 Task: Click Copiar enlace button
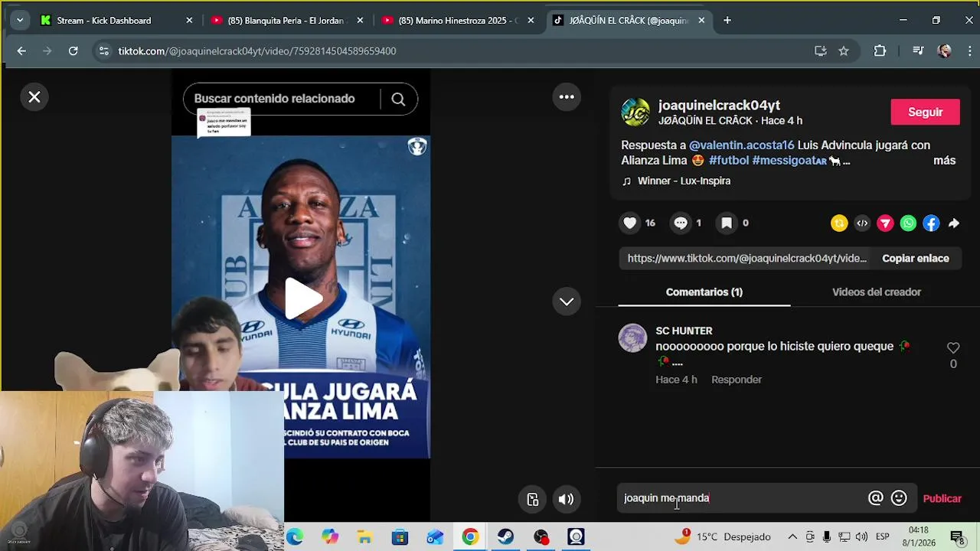point(916,259)
